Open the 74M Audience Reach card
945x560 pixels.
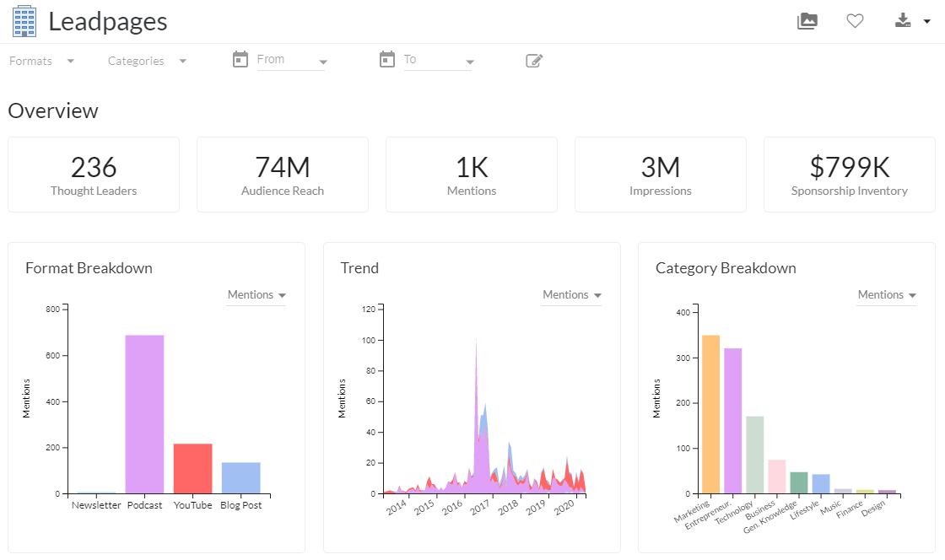(x=283, y=175)
